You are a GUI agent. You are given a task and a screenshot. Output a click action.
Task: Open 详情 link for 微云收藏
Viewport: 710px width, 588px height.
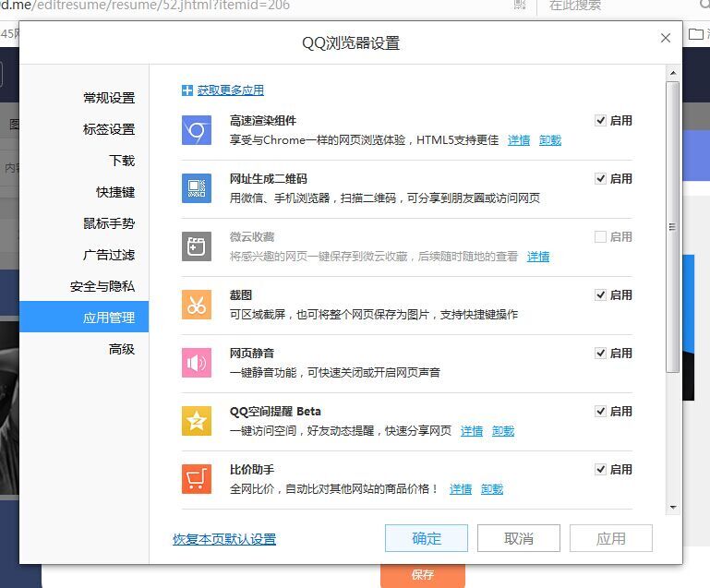(x=538, y=257)
